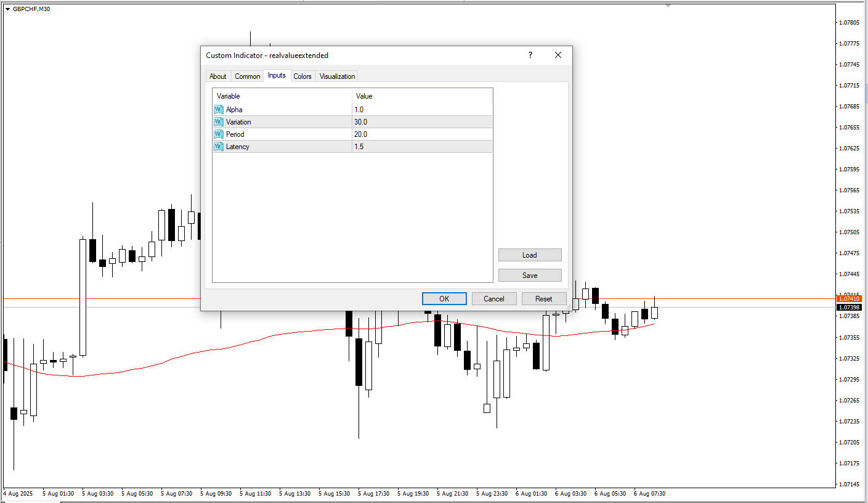This screenshot has height=503, width=868.
Task: Click the Latency variable icon
Action: [x=219, y=147]
